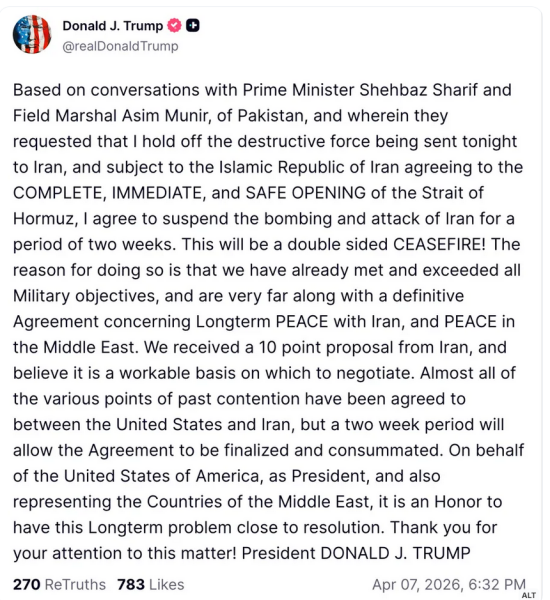Click the words 'Prime Minister Shehbaz Sharif'
550x600 pixels.
[x=360, y=90]
